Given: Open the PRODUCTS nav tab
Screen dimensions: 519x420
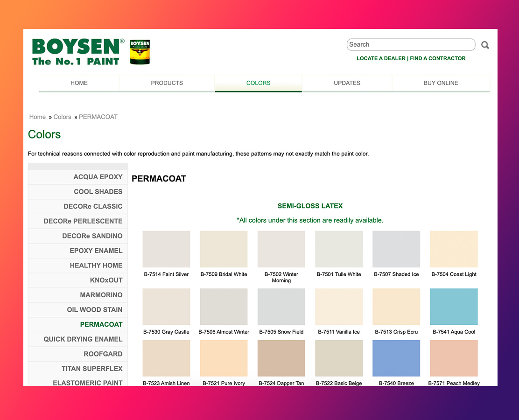Looking at the screenshot, I should [167, 83].
